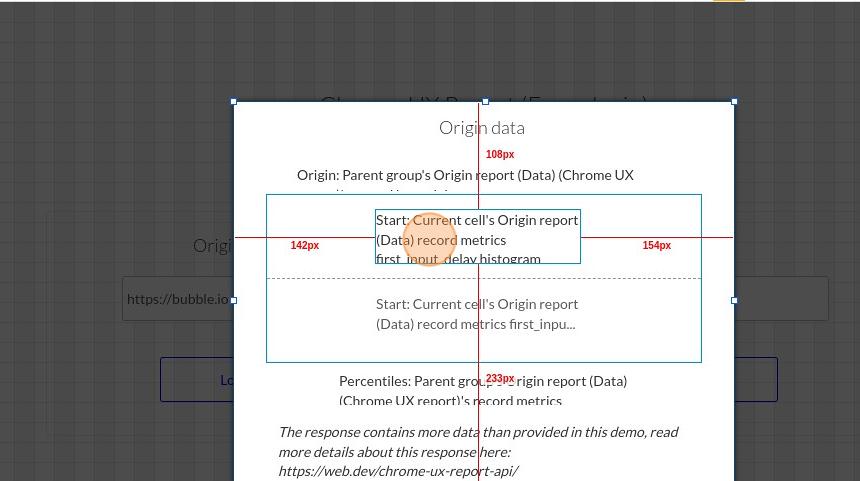
Task: Select the 'Origin data' popup title
Action: coord(482,128)
